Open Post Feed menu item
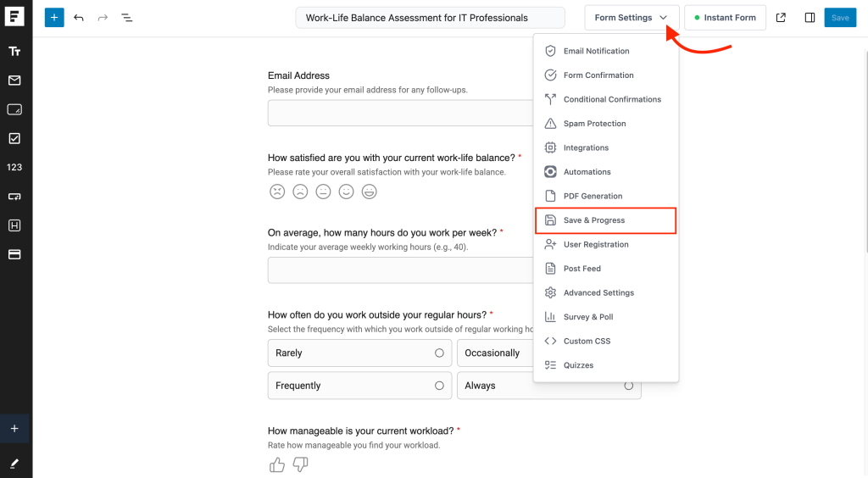This screenshot has height=478, width=868. pos(605,269)
